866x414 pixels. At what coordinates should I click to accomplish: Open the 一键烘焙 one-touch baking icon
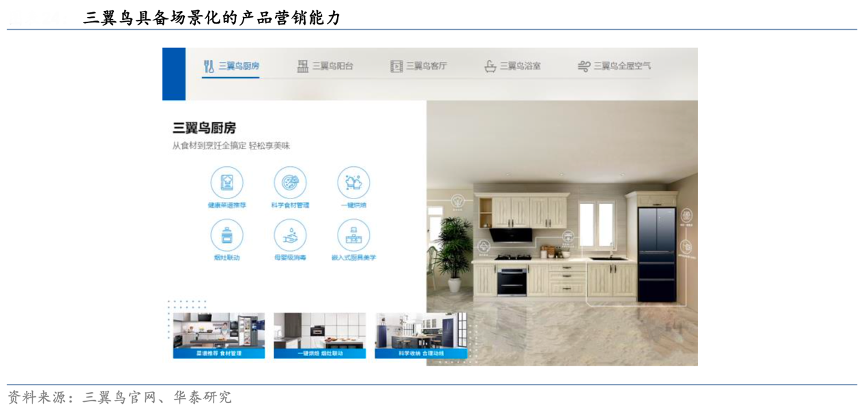353,183
